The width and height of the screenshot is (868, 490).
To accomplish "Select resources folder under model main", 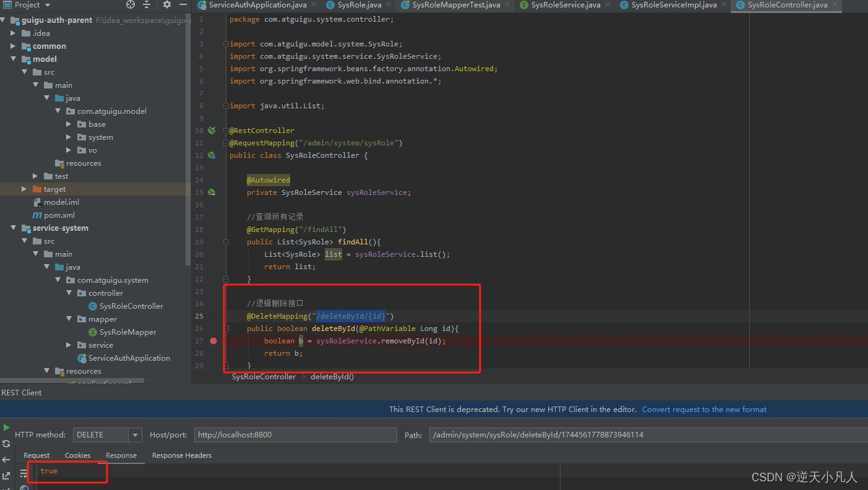I will pyautogui.click(x=84, y=163).
